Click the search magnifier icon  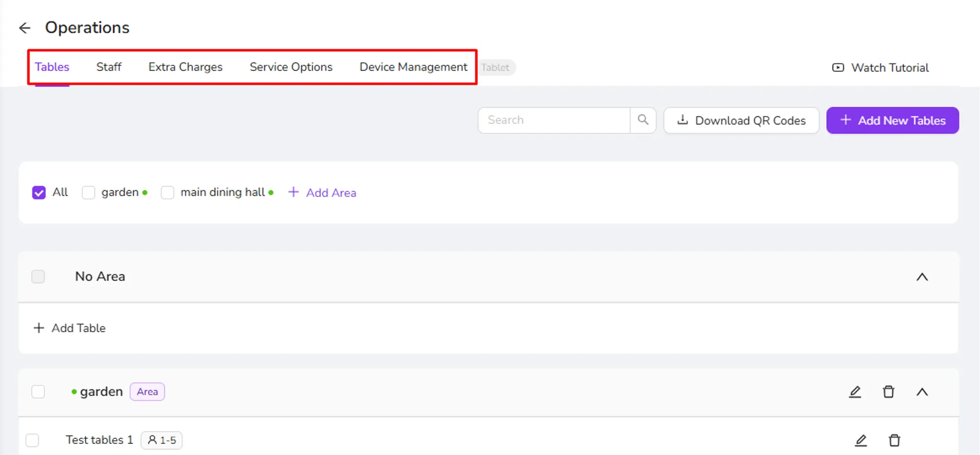click(643, 120)
